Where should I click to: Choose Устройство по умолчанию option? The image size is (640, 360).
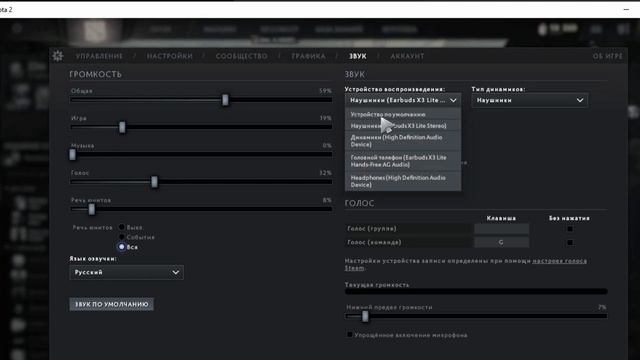click(403, 114)
